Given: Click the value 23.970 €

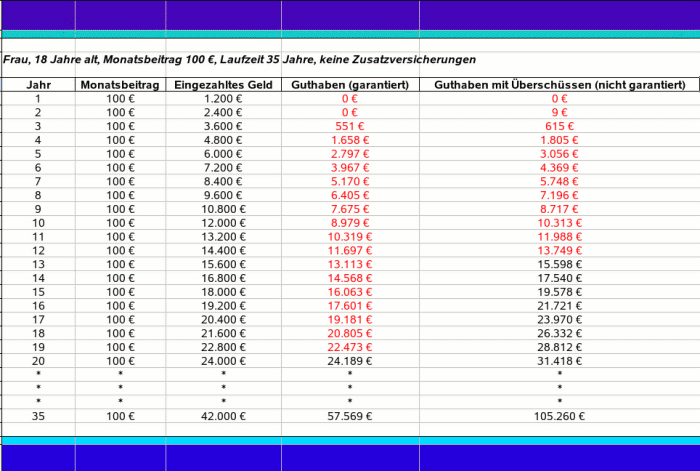Looking at the screenshot, I should point(559,320).
